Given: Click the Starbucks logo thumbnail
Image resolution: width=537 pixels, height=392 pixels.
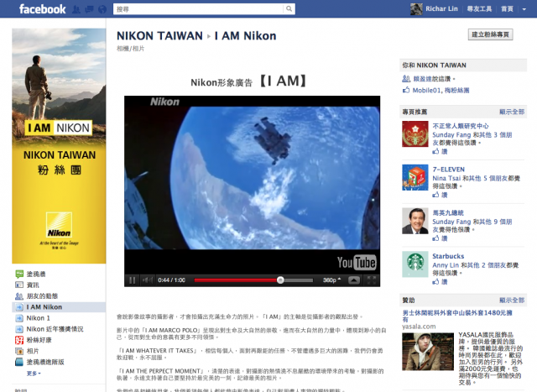Looking at the screenshot, I should click(x=415, y=264).
